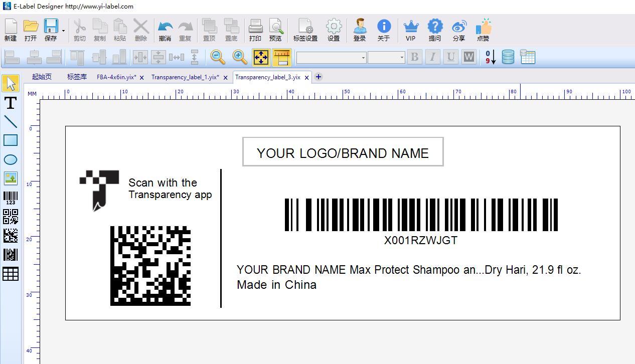Expand the 保存 save dropdown arrow
635x364 pixels.
[x=63, y=31]
